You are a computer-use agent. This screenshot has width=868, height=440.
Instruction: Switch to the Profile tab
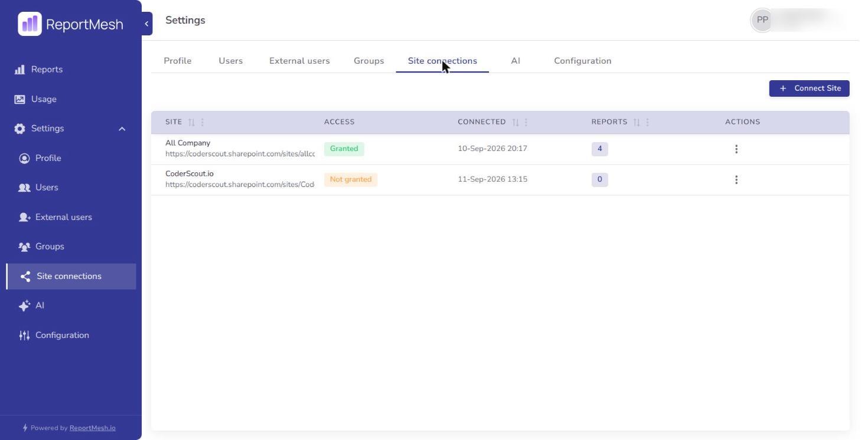pyautogui.click(x=178, y=61)
